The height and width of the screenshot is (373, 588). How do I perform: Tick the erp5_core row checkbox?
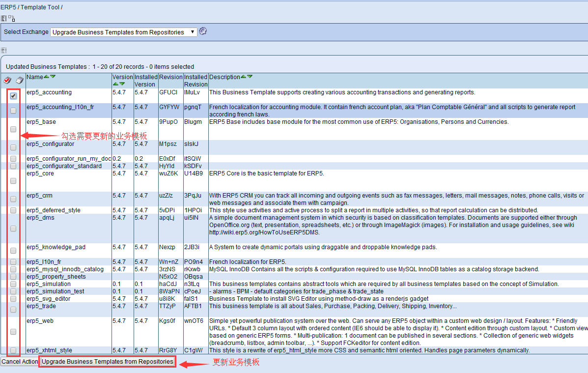(x=13, y=181)
